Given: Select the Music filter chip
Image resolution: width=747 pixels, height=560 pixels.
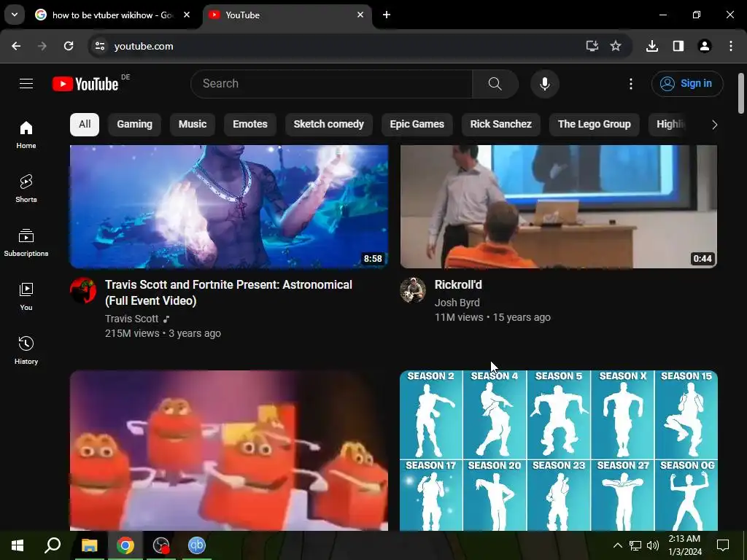Looking at the screenshot, I should [193, 124].
